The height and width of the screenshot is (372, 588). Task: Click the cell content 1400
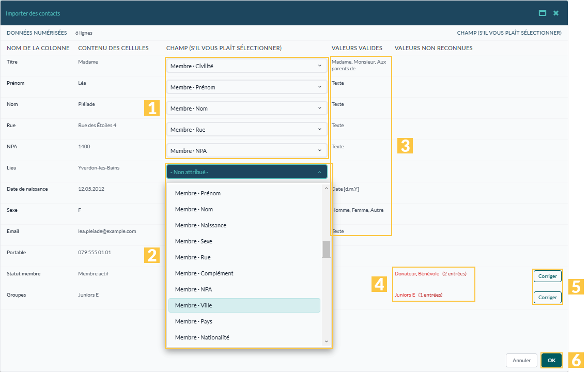pos(84,147)
